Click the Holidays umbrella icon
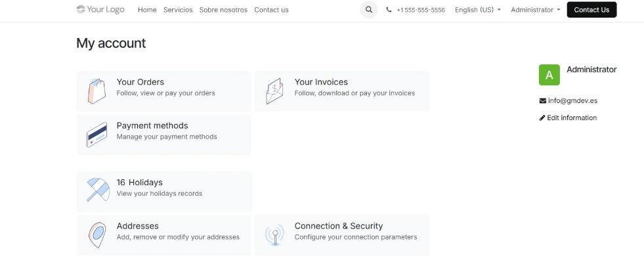644x264 pixels. [98, 190]
